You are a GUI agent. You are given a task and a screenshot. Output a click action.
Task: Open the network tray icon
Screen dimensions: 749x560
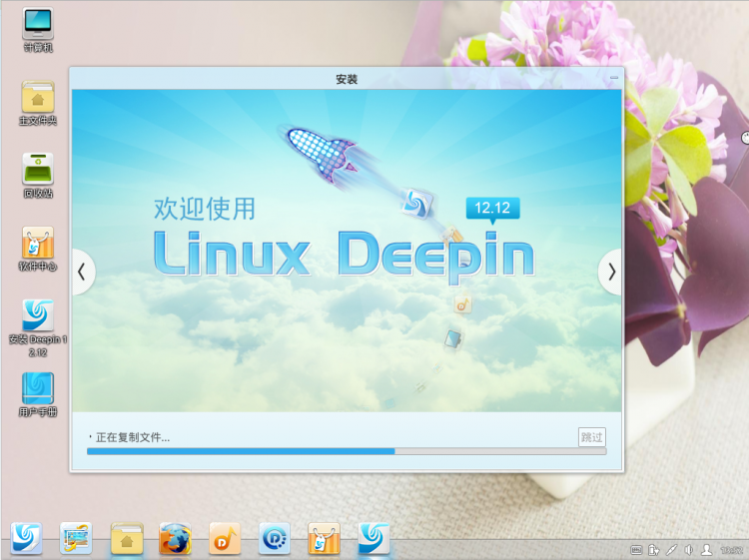click(672, 550)
